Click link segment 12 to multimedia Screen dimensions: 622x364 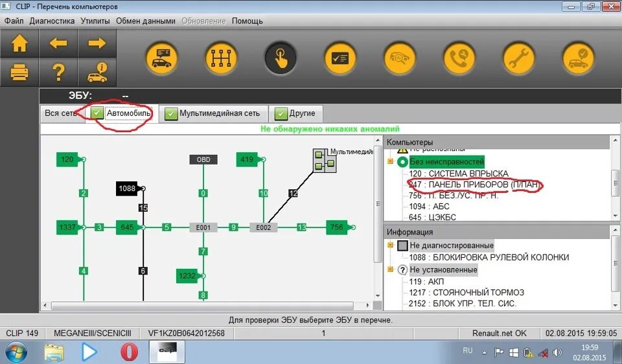pyautogui.click(x=293, y=193)
